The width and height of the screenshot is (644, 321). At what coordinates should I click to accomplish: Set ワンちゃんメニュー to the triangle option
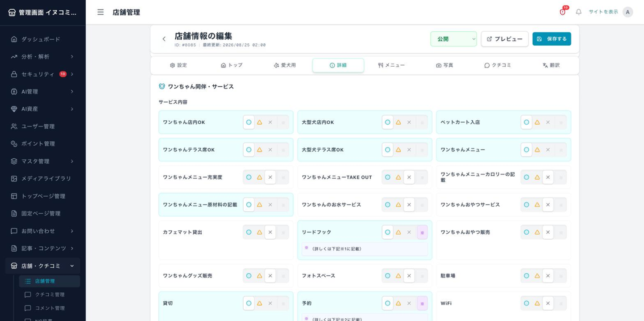(x=537, y=150)
